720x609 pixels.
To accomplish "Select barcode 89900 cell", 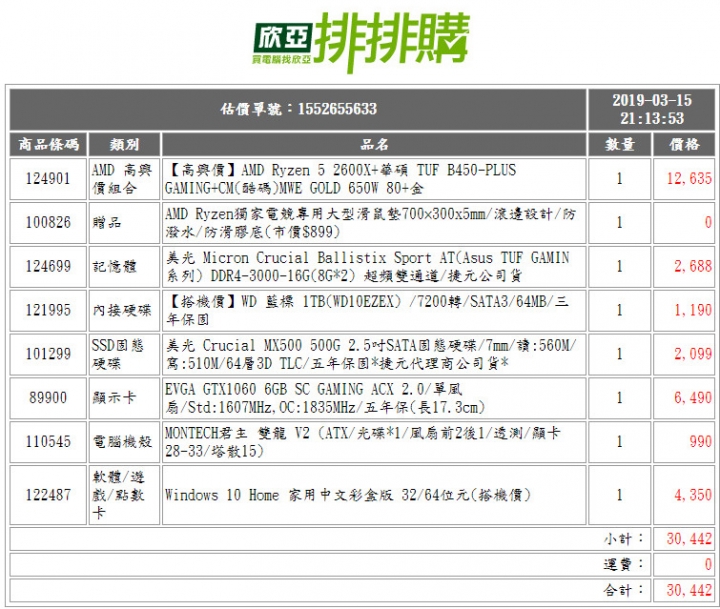I will (48, 398).
